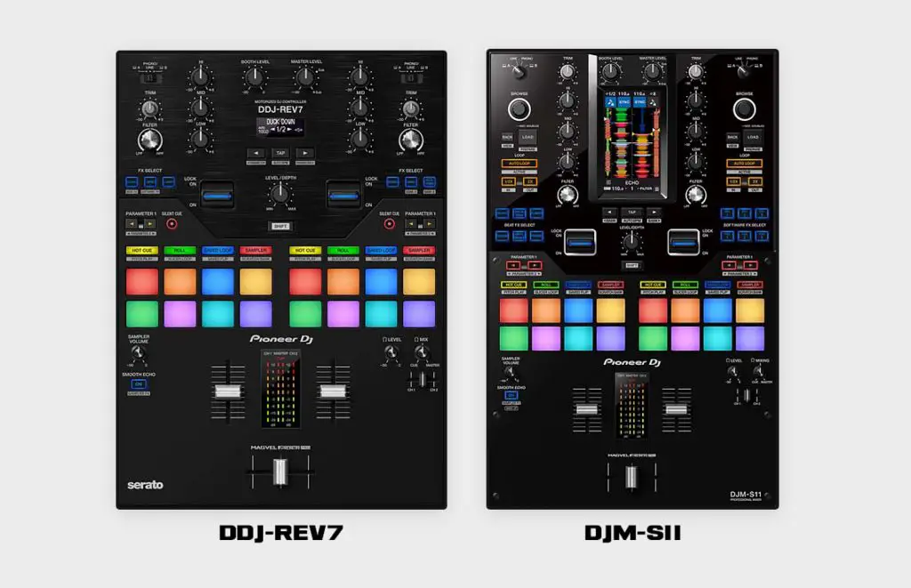Click the right channel fader on DDJ-REV7
Image resolution: width=911 pixels, height=588 pixels.
coord(333,391)
